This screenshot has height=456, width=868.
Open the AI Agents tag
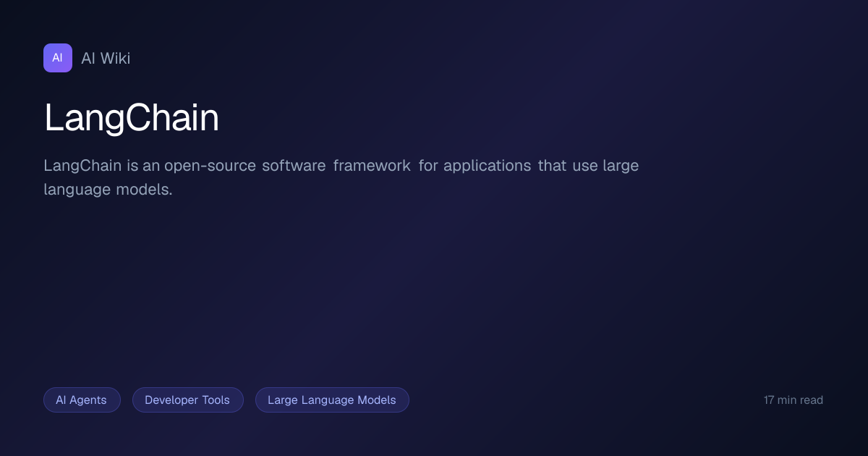82,400
